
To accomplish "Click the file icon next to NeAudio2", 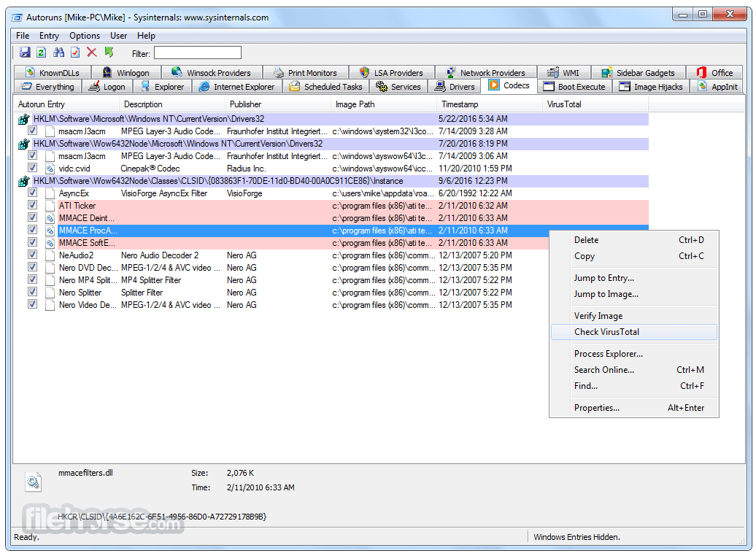I will click(50, 255).
